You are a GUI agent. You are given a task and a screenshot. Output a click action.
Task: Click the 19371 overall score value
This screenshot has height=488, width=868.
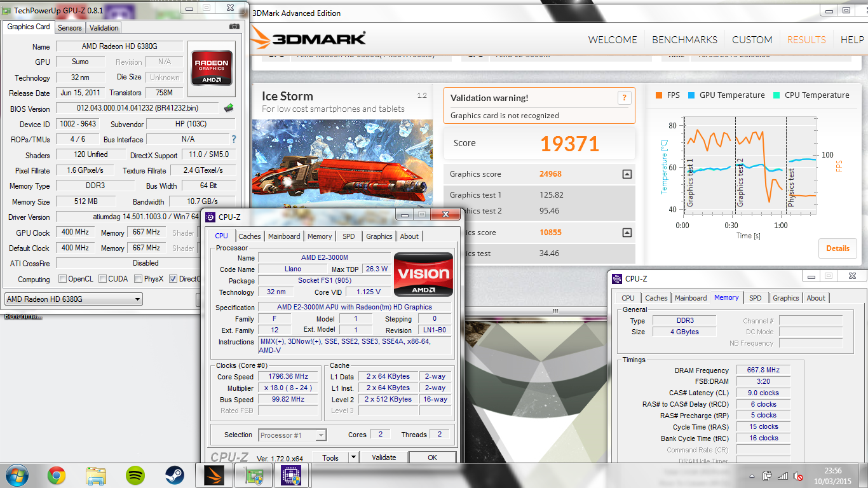point(569,144)
